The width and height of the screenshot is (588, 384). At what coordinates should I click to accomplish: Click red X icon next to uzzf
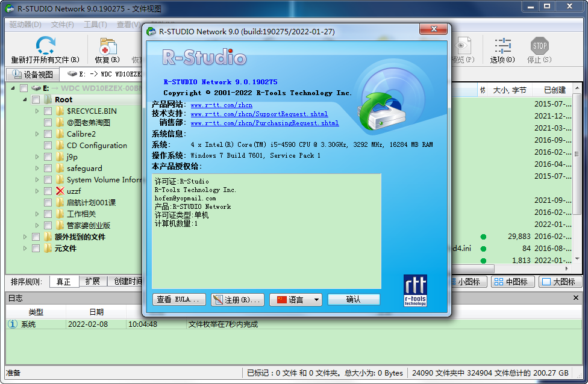[60, 191]
